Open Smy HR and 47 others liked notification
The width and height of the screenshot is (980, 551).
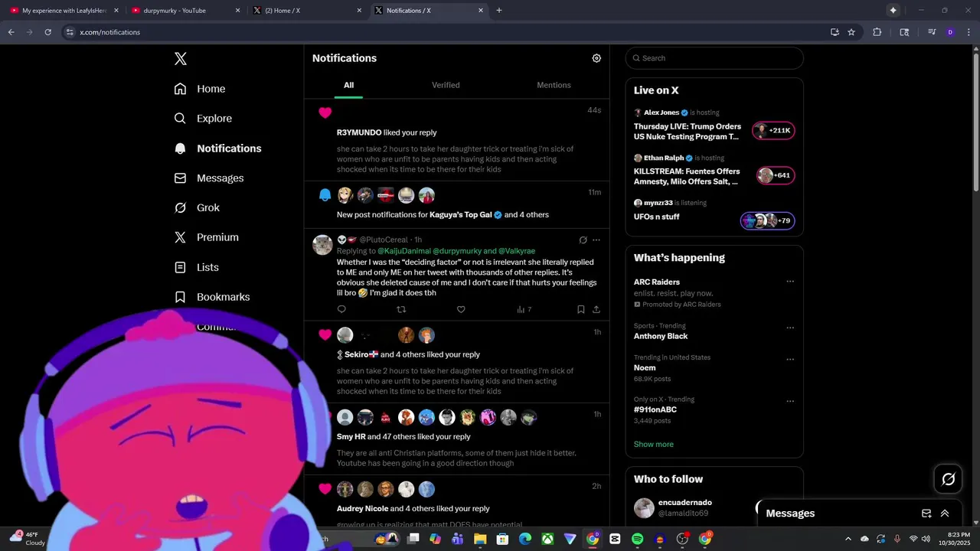click(456, 440)
